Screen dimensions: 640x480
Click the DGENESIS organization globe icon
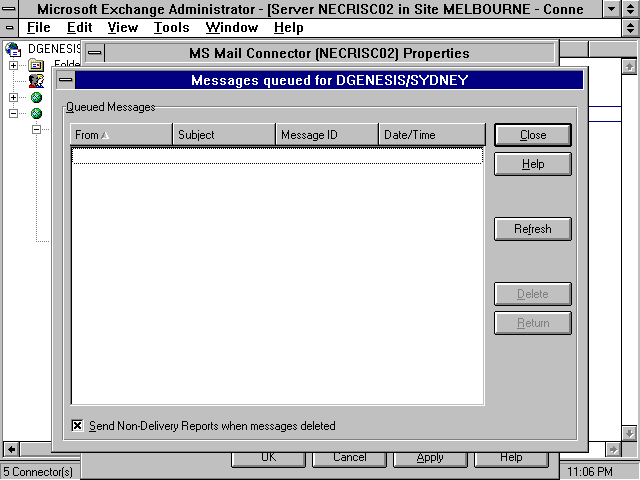13,49
